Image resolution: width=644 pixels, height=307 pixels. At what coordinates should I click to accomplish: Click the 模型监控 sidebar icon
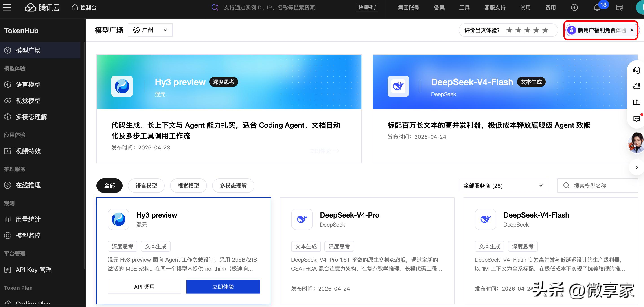[x=8, y=236]
